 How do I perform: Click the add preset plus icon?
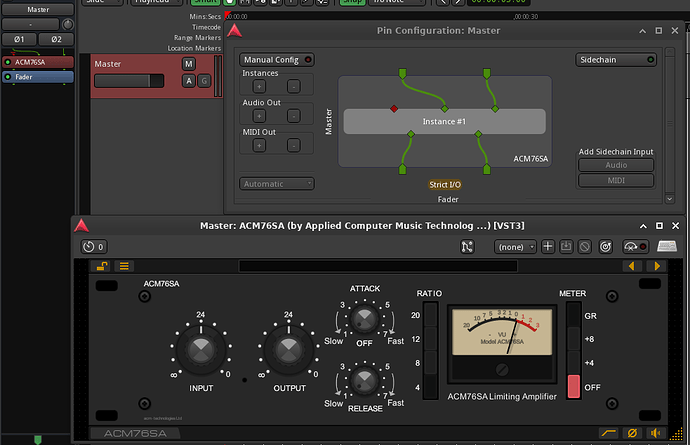click(x=548, y=246)
